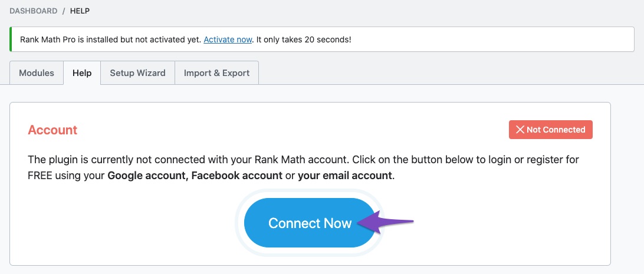
Task: Open the Modules tab
Action: pos(37,73)
